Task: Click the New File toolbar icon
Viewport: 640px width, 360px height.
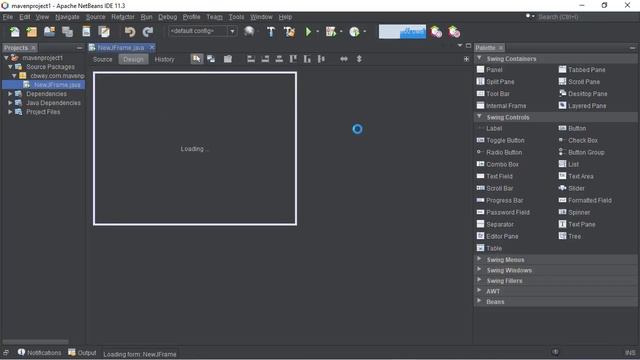Action: [x=14, y=31]
